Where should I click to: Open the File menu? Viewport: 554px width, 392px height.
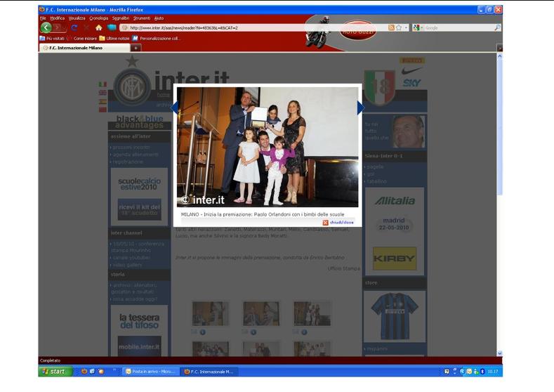[x=43, y=18]
